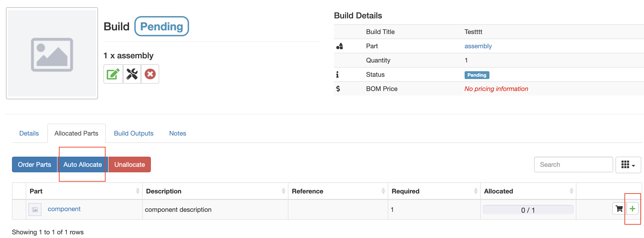The image size is (644, 238).
Task: Open the component part link
Action: [x=64, y=209]
